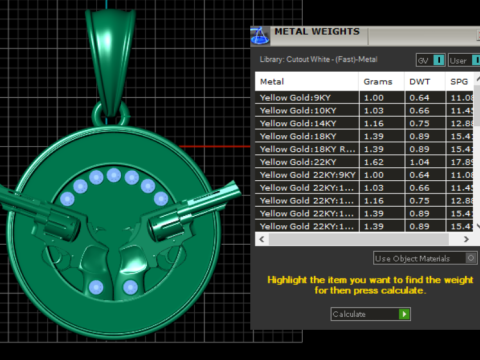Click the Metal Weights scale icon
Viewport: 480px width, 360px height.
coord(260,36)
